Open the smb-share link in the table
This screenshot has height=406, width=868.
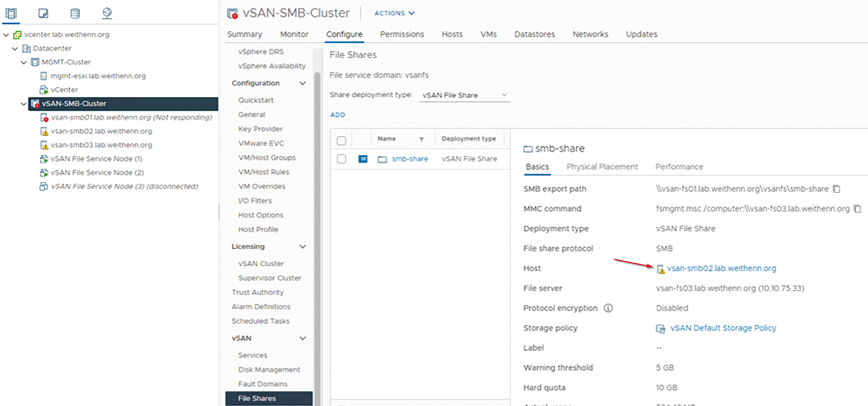(x=410, y=159)
